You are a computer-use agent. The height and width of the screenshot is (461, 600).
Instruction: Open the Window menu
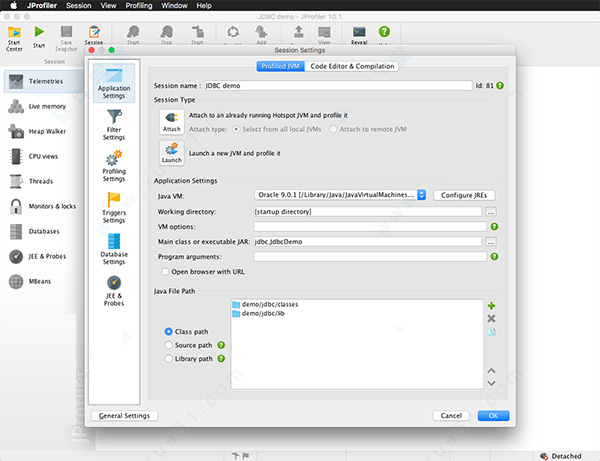coord(174,6)
